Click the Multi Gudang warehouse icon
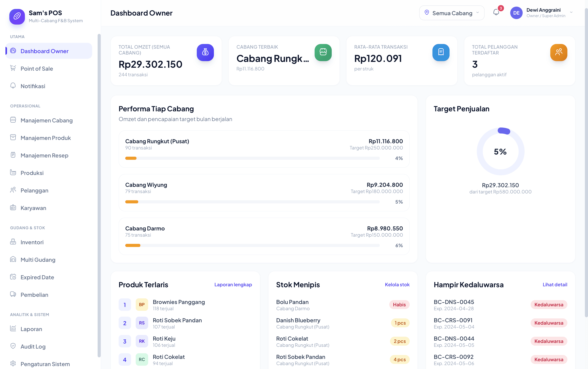Image resolution: width=588 pixels, height=369 pixels. coord(13,259)
